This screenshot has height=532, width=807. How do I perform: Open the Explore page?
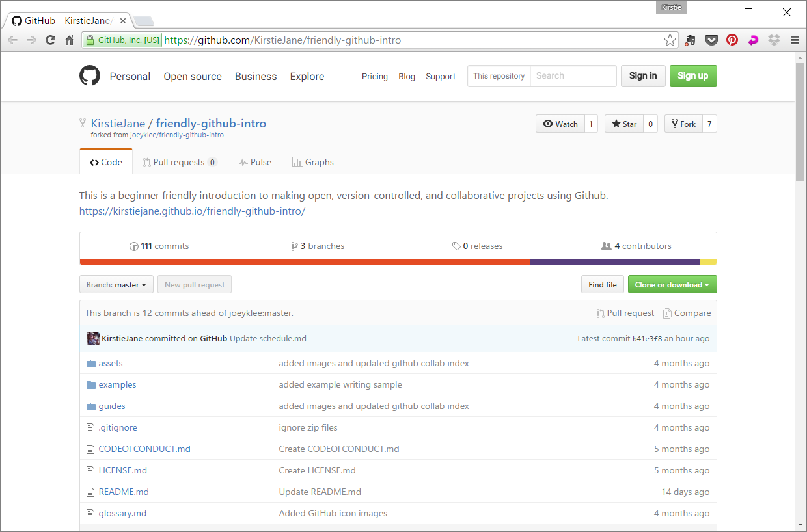(x=307, y=76)
